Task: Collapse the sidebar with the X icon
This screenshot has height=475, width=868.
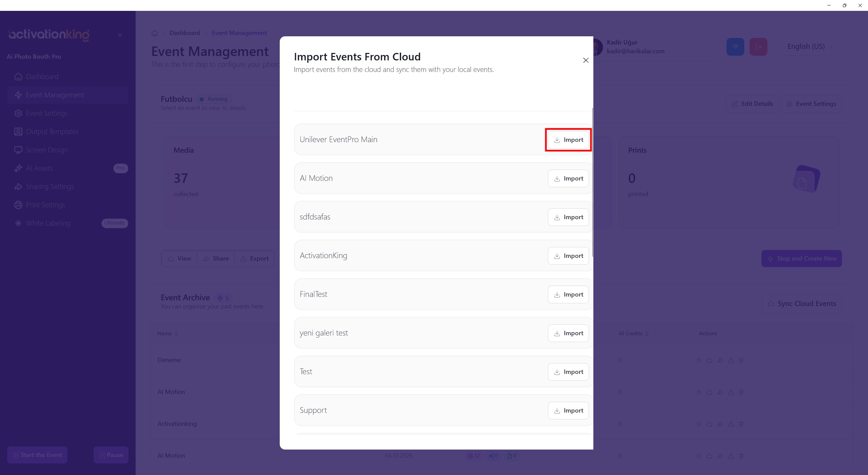Action: [x=120, y=35]
